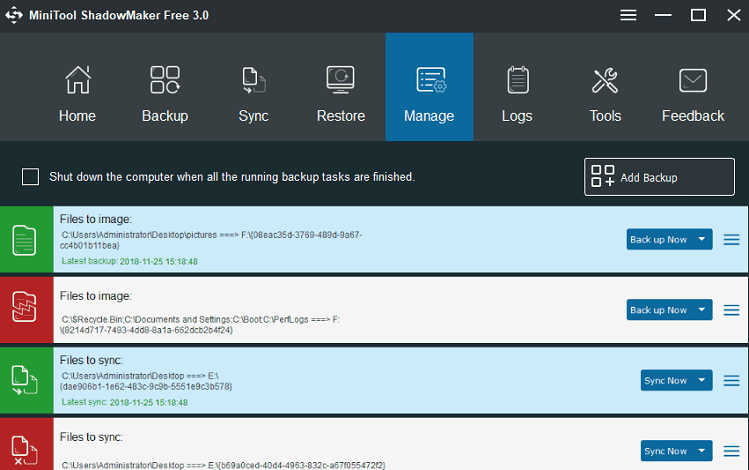Expand Sync Now dropdown for dae906b1 task
The image size is (749, 470).
tap(702, 380)
